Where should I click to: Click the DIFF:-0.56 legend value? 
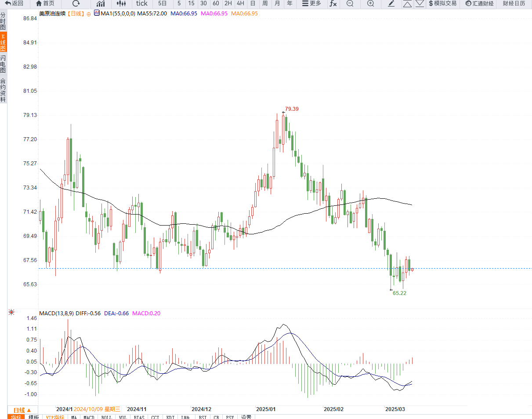pos(88,313)
